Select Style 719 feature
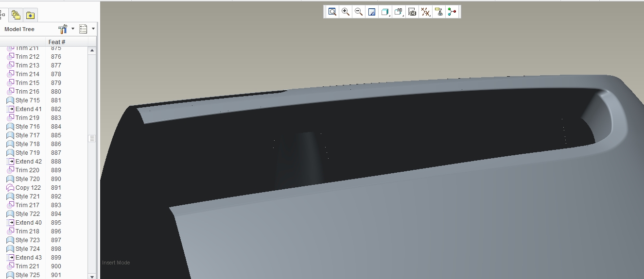Screen dimensions: 644x279 point(28,153)
